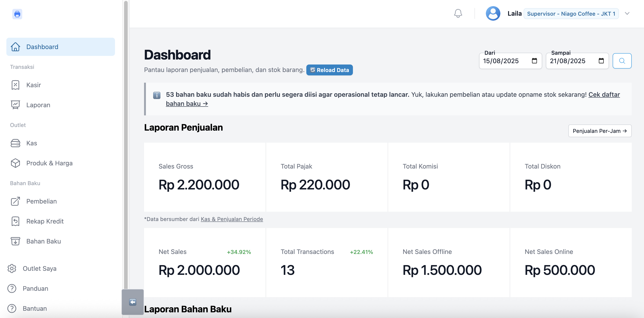Open Produk & Harga settings
The image size is (644, 318).
tap(49, 163)
